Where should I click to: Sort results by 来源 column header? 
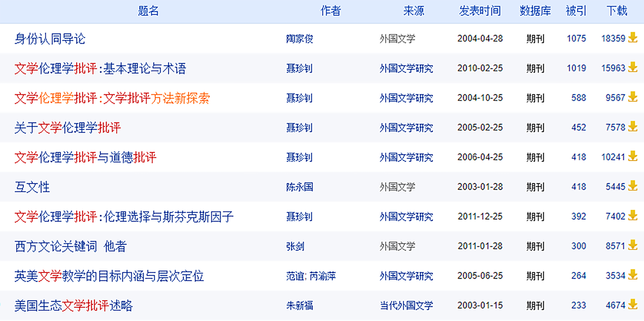tap(414, 11)
